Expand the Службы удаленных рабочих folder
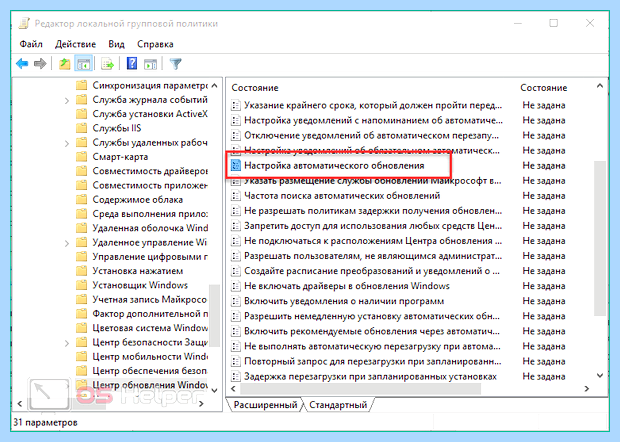This screenshot has height=442, width=620. coord(67,143)
